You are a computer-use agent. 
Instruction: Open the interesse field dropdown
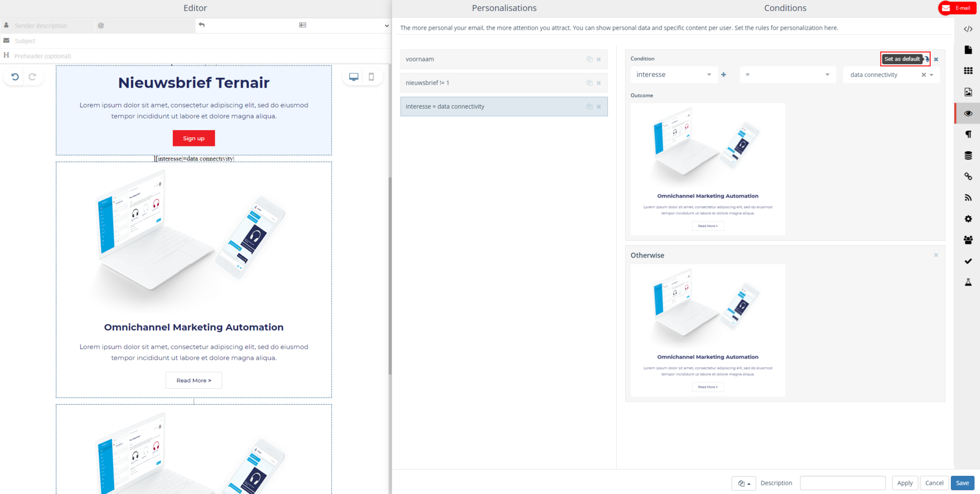pyautogui.click(x=674, y=75)
